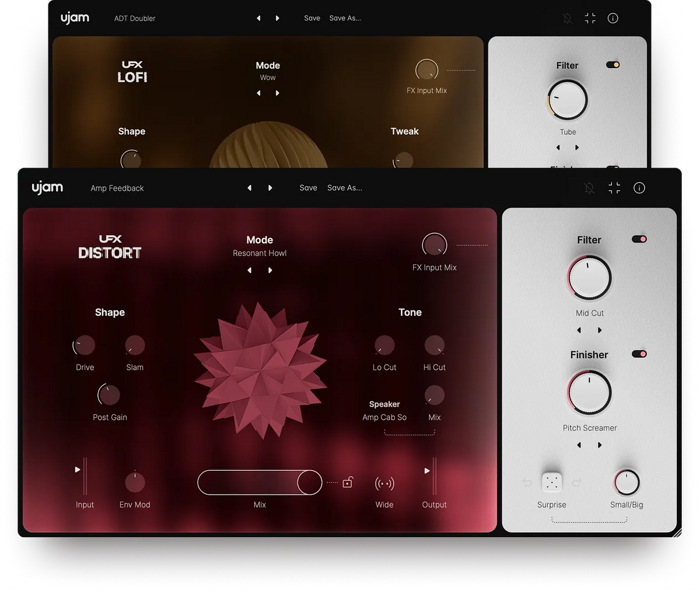Turn the Drive knob under Shape
The height and width of the screenshot is (591, 700).
pyautogui.click(x=84, y=345)
